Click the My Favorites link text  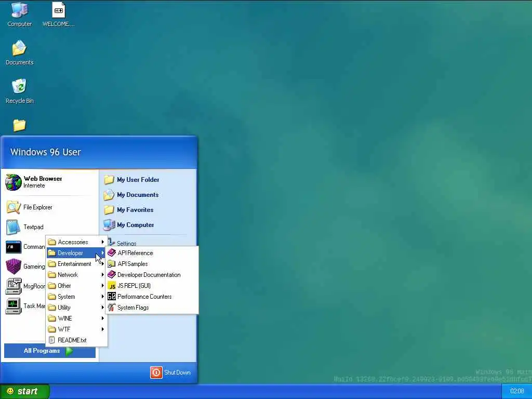[x=135, y=210]
